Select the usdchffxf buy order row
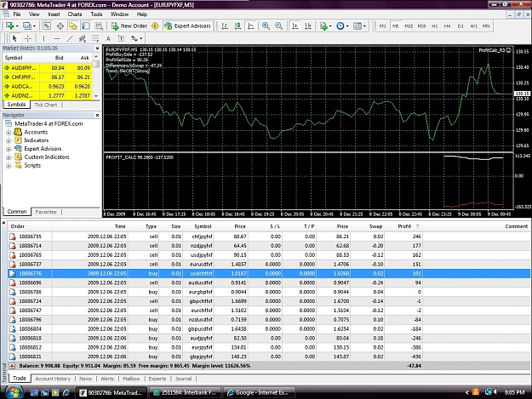 pyautogui.click(x=269, y=273)
